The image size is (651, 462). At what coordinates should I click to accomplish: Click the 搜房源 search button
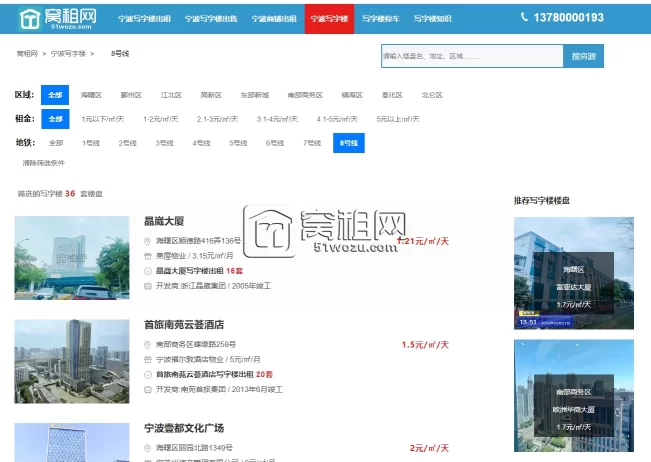pos(583,56)
